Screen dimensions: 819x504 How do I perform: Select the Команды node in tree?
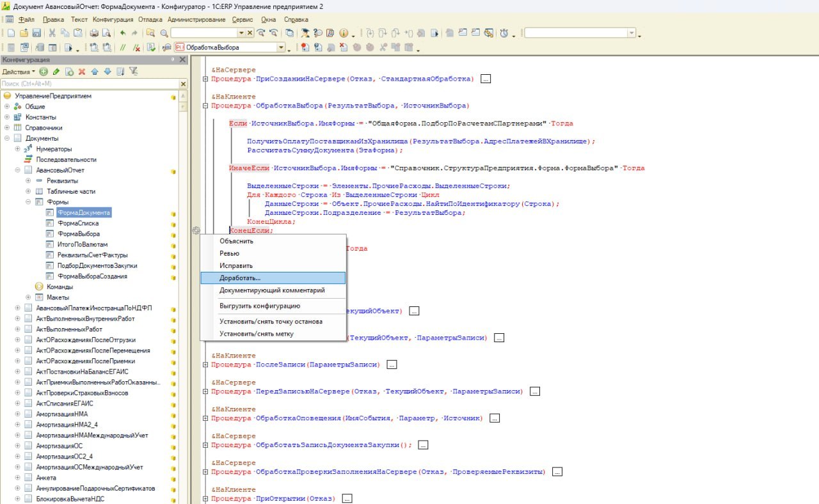pyautogui.click(x=60, y=287)
